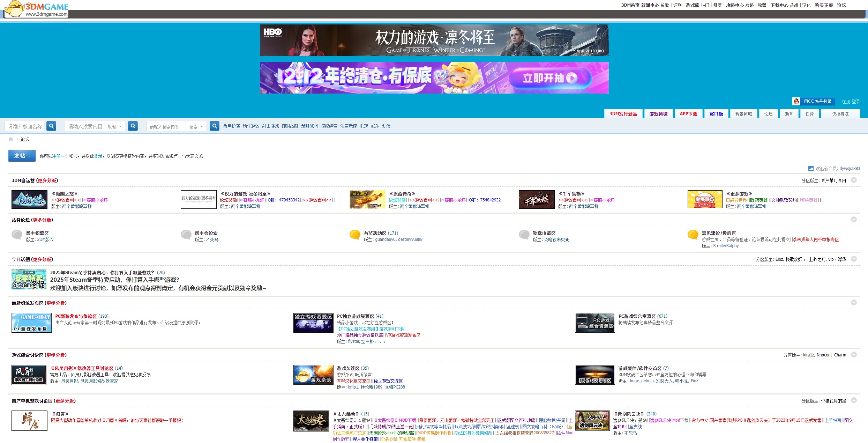Open the 发帖 button dropdown arrow
Viewport: 868px width, 443px height.
click(30, 156)
